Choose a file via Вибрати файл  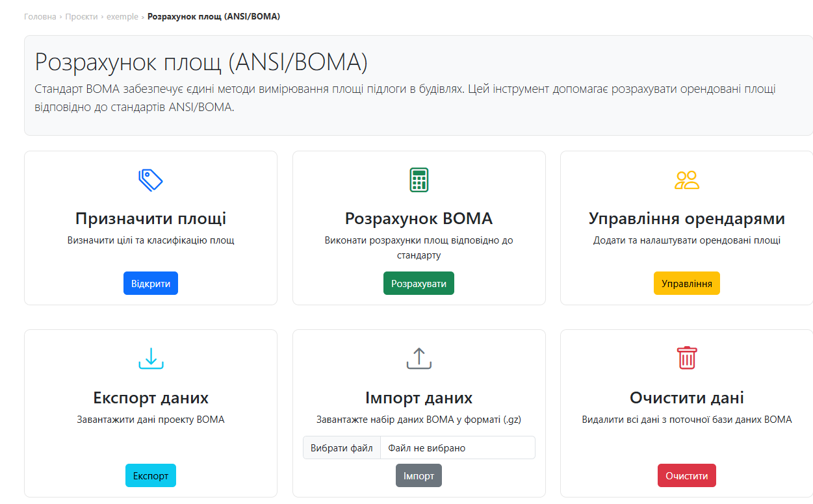coord(342,447)
